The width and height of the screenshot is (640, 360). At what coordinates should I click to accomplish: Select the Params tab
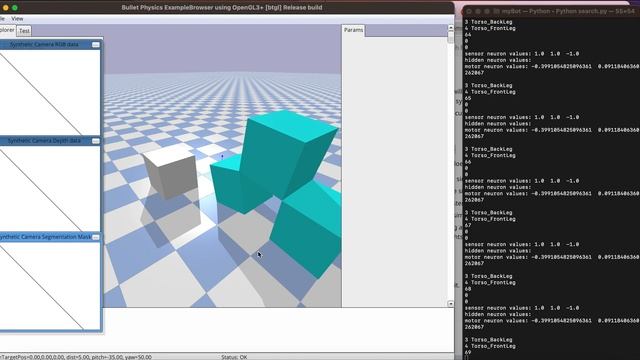(x=353, y=30)
